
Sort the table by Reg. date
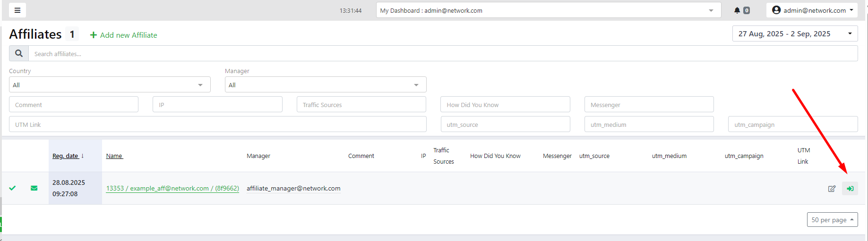[66, 156]
